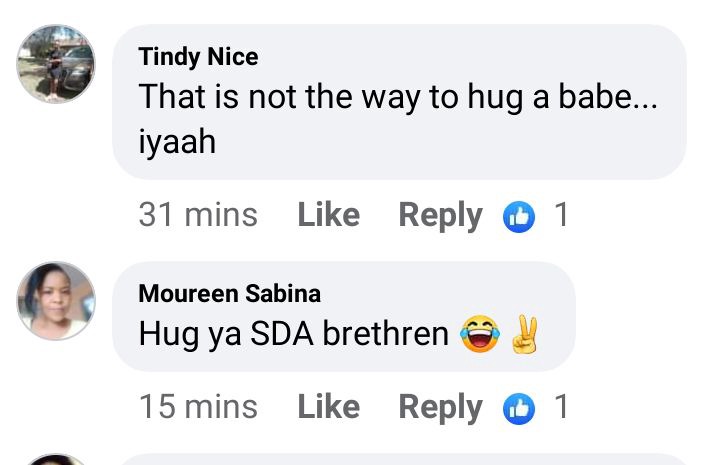The image size is (720, 465).
Task: Open the partially visible comment bubble at the bottom
Action: 404,459
